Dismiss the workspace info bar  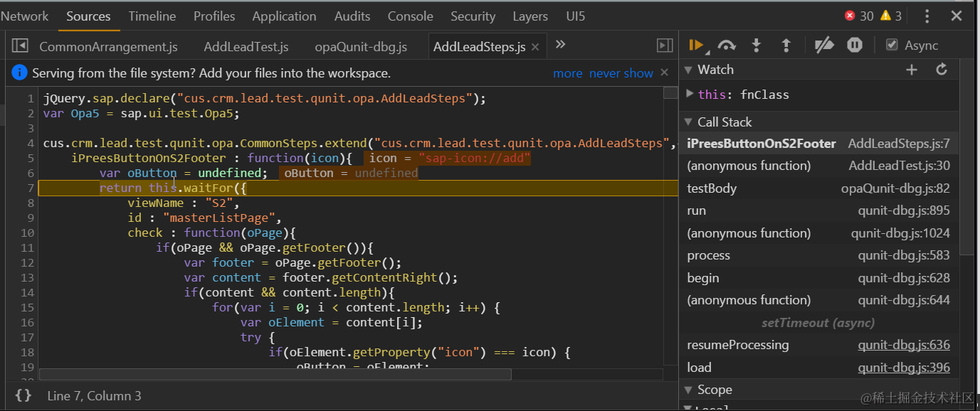click(664, 73)
